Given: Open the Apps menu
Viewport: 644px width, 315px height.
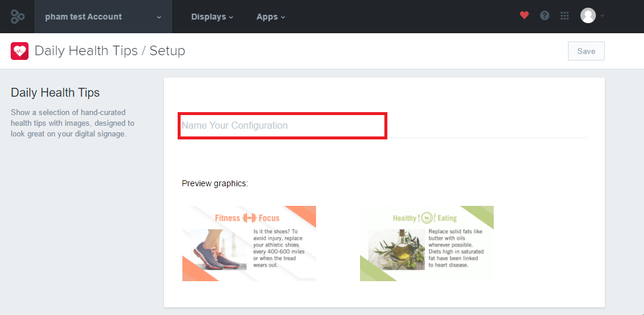Looking at the screenshot, I should click(x=271, y=17).
